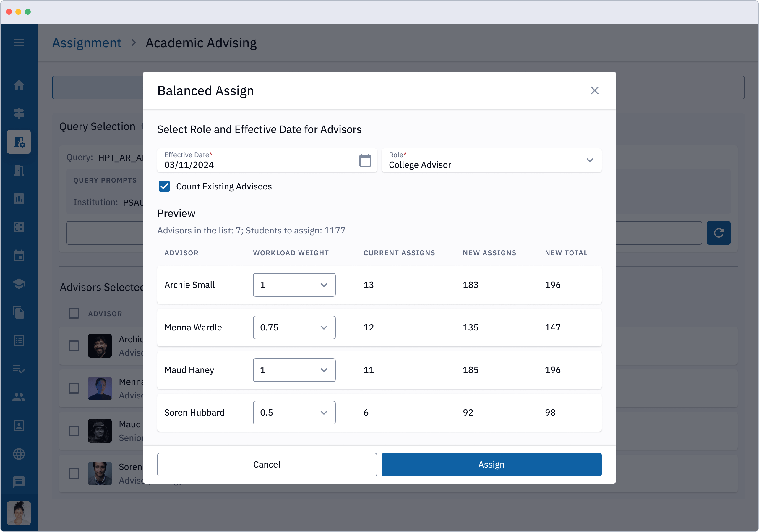Image resolution: width=759 pixels, height=532 pixels.
Task: Click the Soren Hubbard advisor name
Action: [194, 413]
